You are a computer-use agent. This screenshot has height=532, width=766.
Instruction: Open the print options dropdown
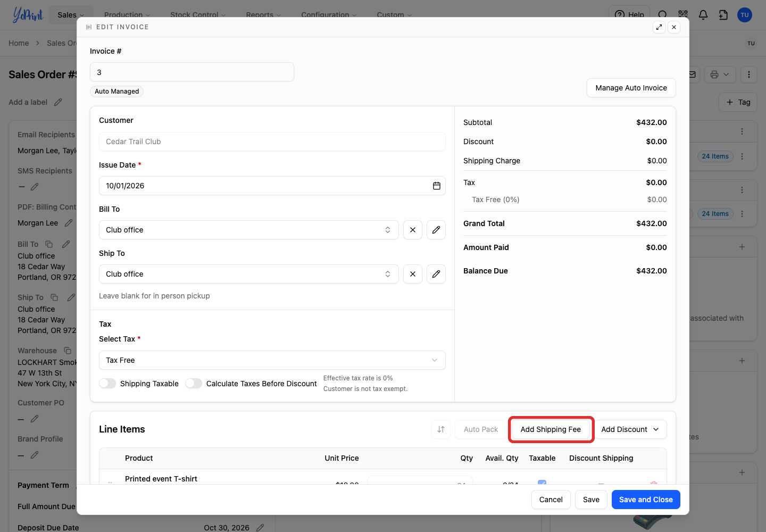720,74
